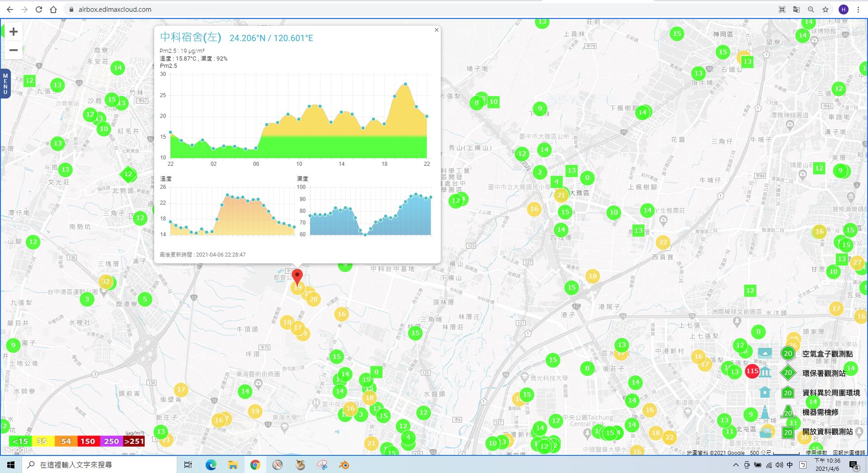Zoom out the map with minus button

tap(14, 50)
